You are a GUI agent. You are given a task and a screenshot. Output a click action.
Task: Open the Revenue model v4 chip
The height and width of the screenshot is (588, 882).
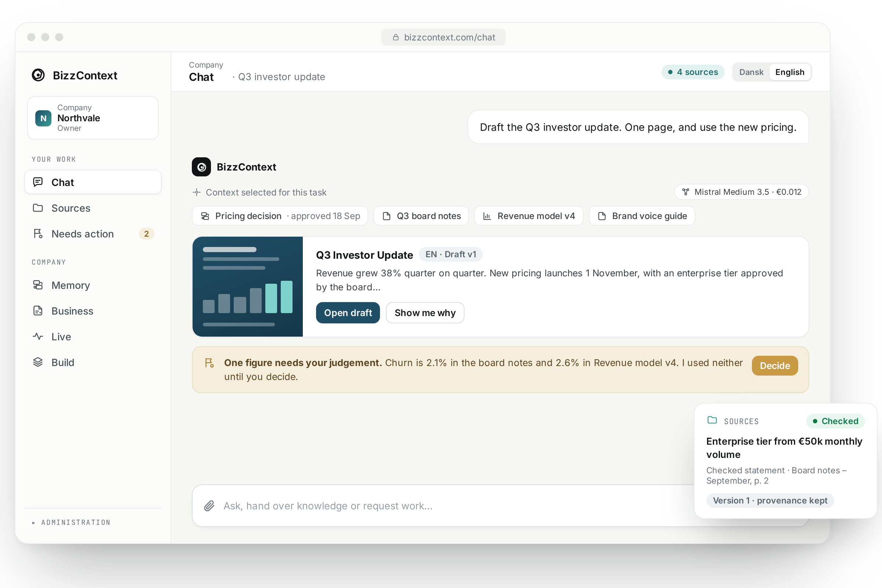(x=529, y=216)
